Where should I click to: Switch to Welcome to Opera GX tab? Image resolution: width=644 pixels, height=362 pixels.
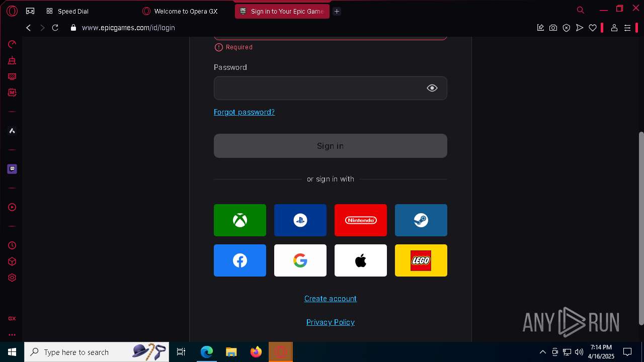186,11
